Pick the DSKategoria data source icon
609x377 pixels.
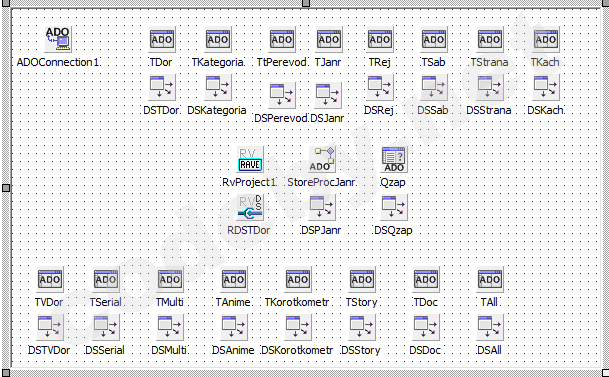click(x=218, y=87)
